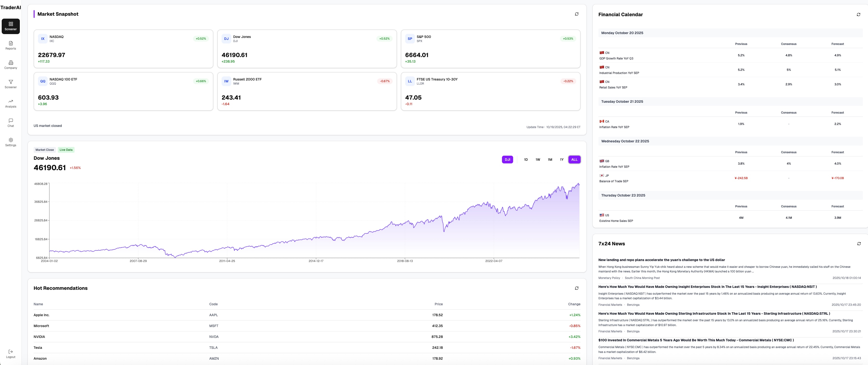Open the Company section icon

[x=11, y=65]
